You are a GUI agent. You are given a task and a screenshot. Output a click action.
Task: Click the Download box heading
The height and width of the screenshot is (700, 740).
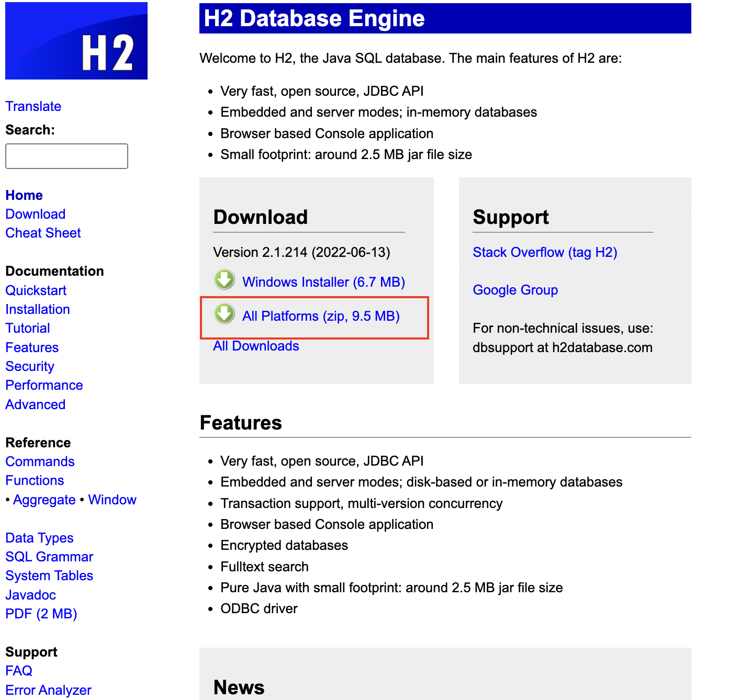[x=261, y=217]
